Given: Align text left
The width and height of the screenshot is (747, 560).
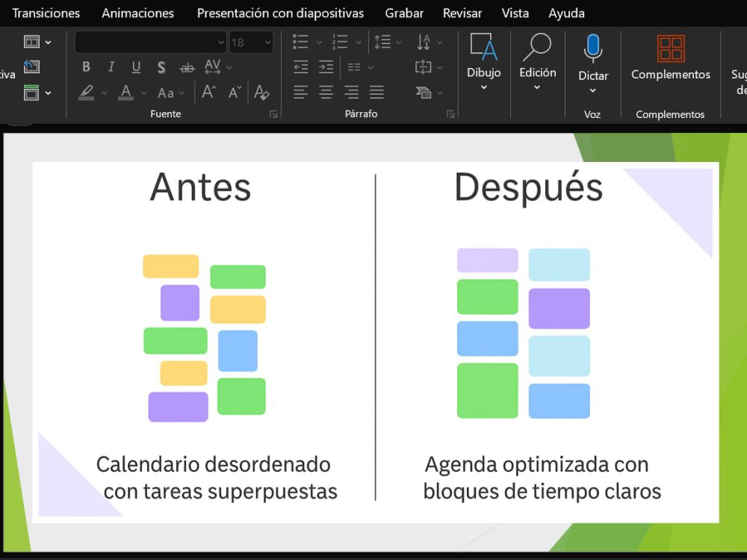Looking at the screenshot, I should coord(300,92).
